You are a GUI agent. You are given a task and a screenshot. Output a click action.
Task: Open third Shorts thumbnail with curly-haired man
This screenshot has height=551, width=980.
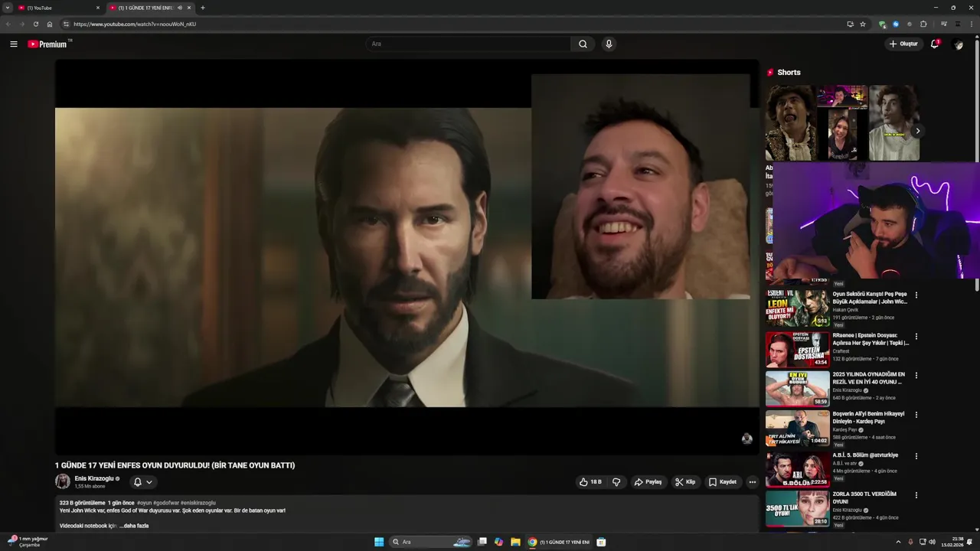click(894, 122)
